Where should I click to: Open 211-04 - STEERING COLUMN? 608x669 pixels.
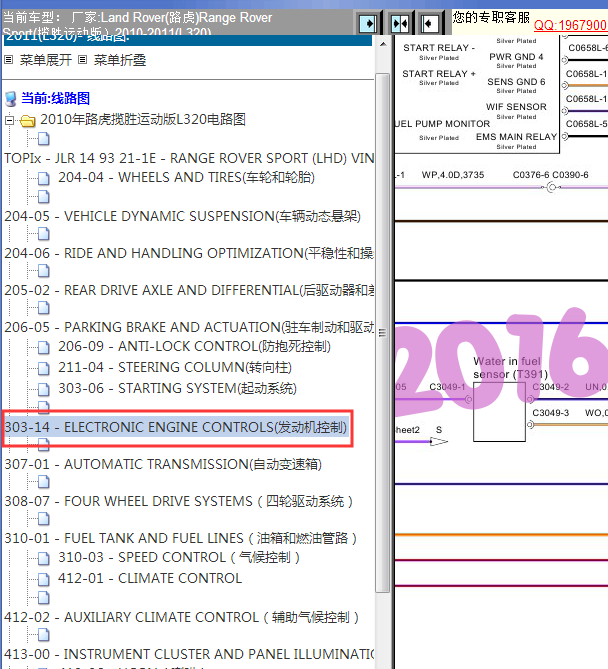[175, 367]
